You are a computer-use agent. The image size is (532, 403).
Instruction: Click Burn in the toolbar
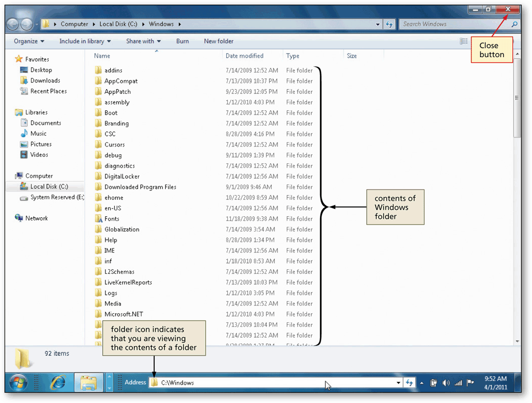click(x=183, y=41)
